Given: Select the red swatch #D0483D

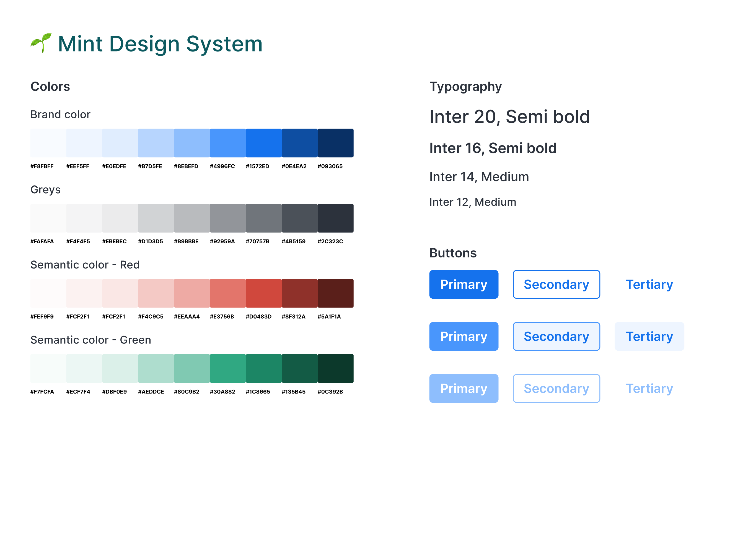Looking at the screenshot, I should (x=264, y=293).
